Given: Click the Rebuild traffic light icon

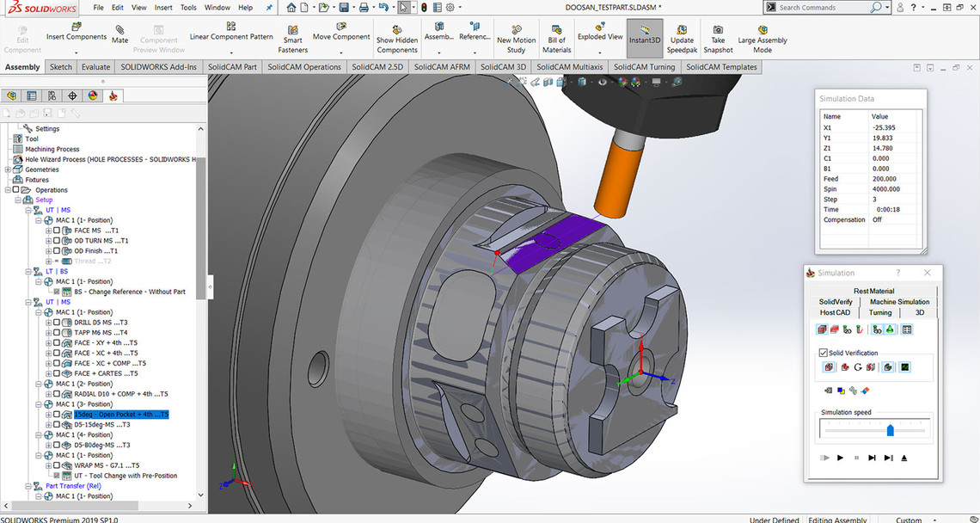Looking at the screenshot, I should pyautogui.click(x=424, y=8).
